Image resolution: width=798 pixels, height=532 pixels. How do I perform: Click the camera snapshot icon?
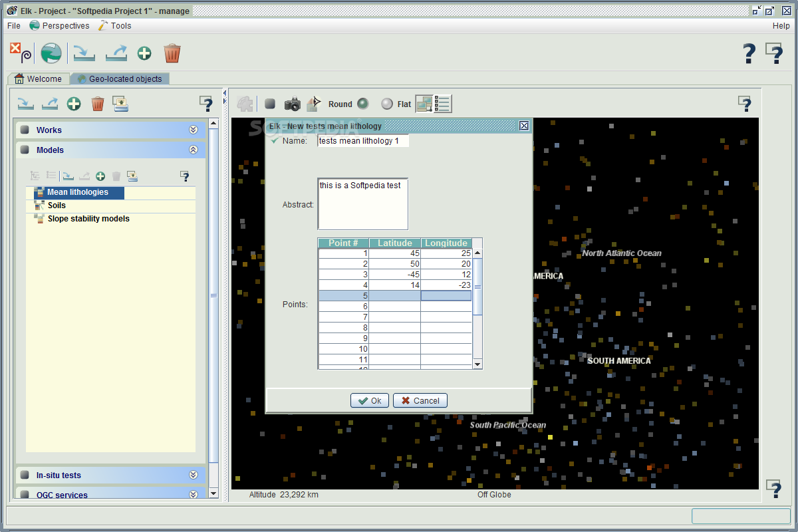coord(293,104)
